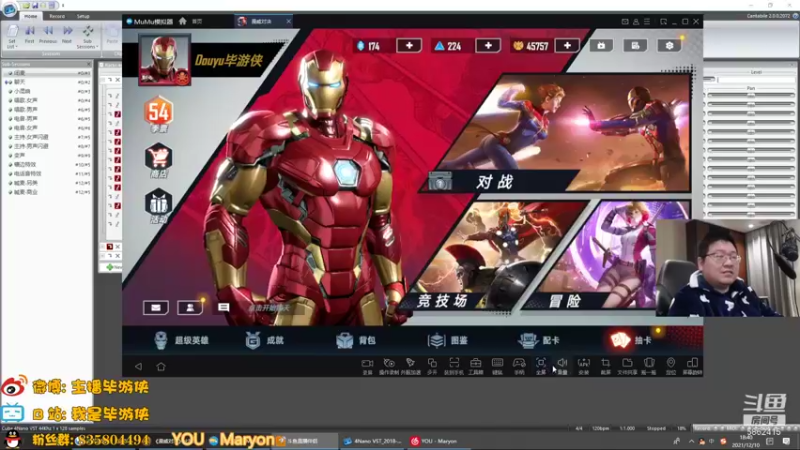Enter the 对战 battle mode banner
The width and height of the screenshot is (800, 450).
tap(556, 134)
